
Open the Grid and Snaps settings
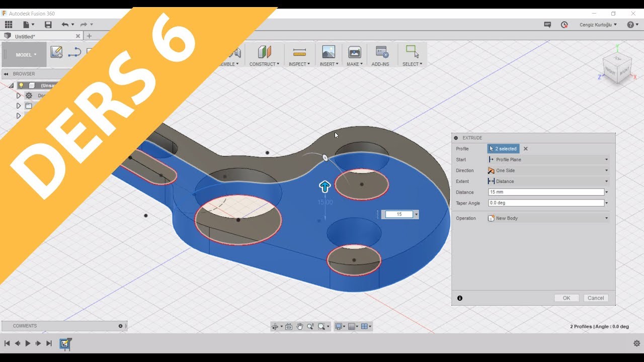(x=353, y=326)
